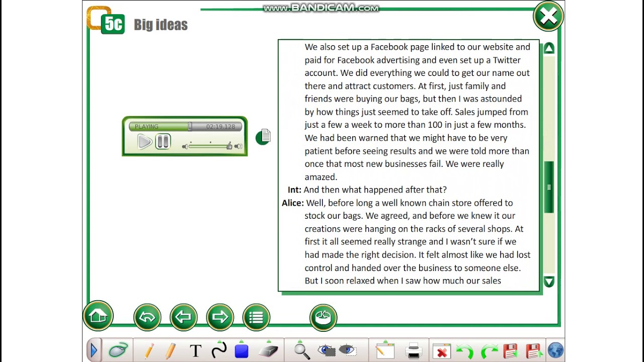Click the 'PLAYING' status text
644x362 pixels.
click(146, 127)
